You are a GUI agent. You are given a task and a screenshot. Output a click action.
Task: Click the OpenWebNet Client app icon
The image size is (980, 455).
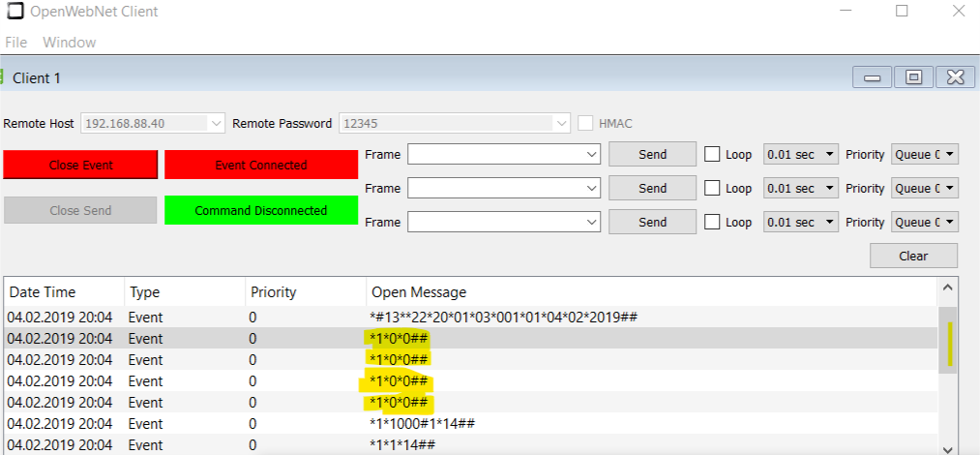click(15, 11)
